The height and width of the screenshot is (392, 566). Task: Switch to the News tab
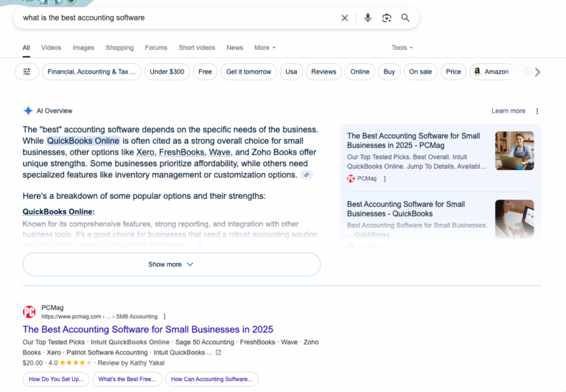tap(234, 48)
